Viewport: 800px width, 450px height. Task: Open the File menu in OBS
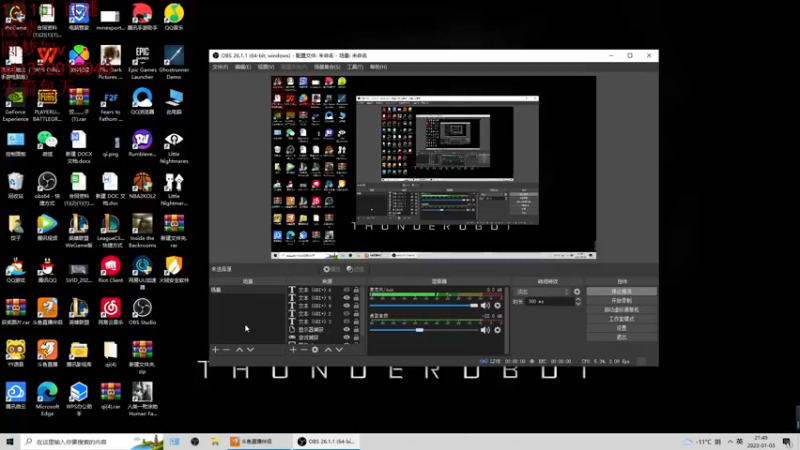pos(220,67)
